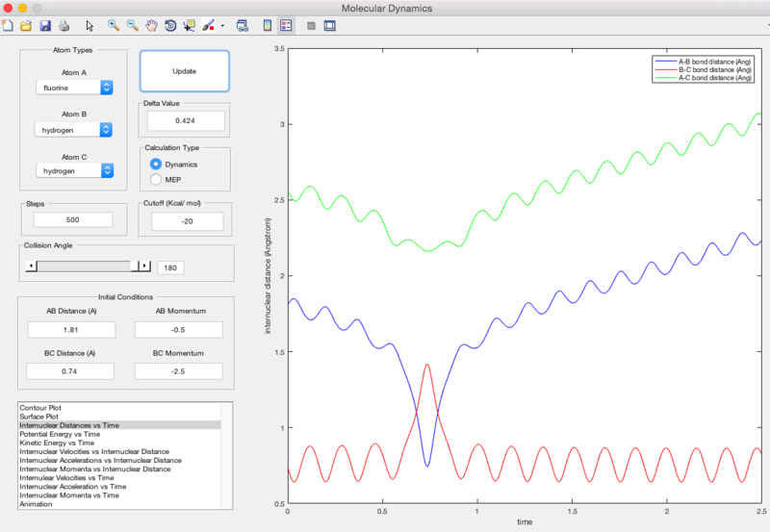Insert a colorbar using toolbar icon
The width and height of the screenshot is (770, 532).
(x=268, y=26)
